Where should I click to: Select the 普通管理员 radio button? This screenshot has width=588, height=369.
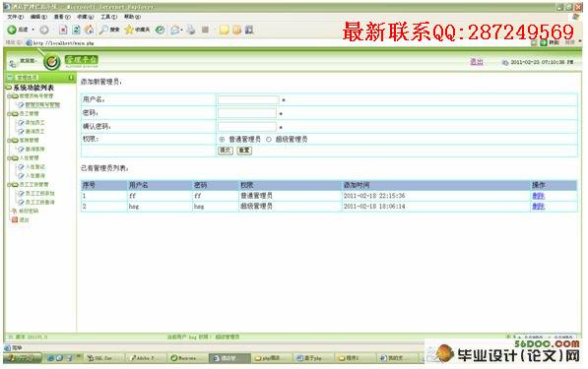[x=222, y=140]
